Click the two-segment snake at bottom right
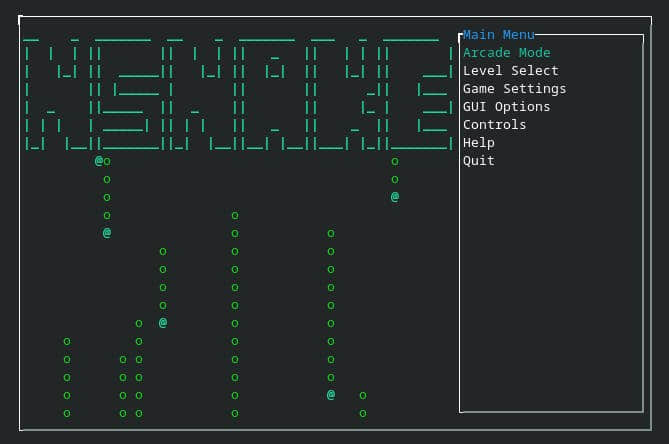The image size is (669, 444). (363, 404)
